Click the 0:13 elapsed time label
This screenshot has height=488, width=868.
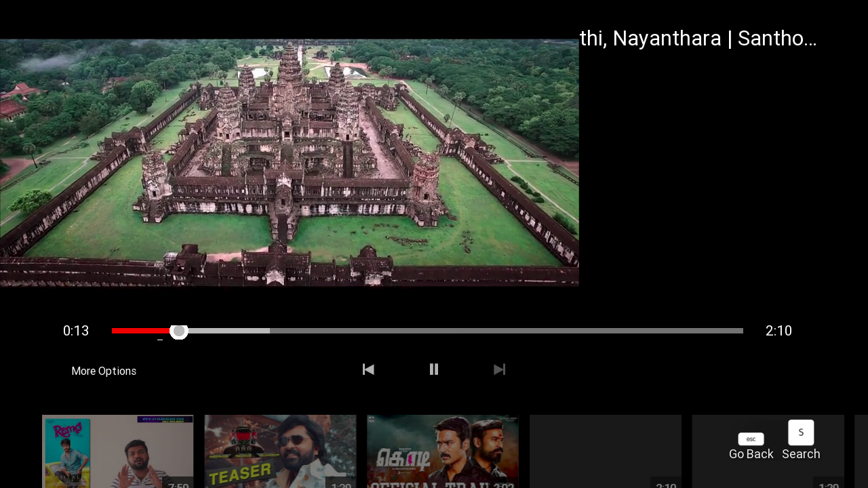click(x=76, y=331)
